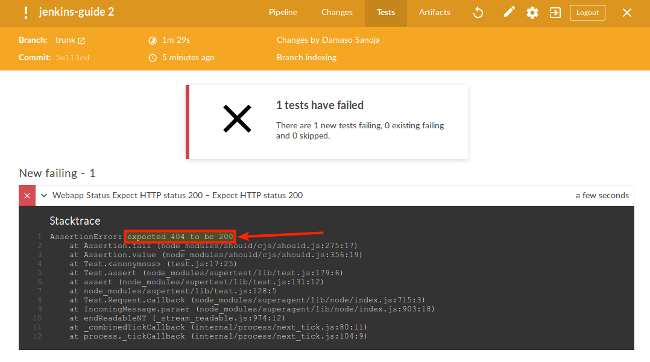Open commit 5e113cd link
The height and width of the screenshot is (362, 650).
pyautogui.click(x=73, y=58)
